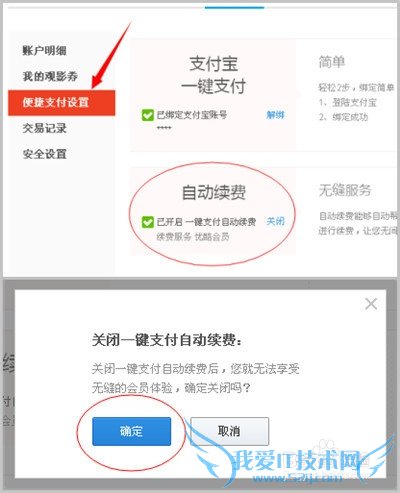400x493 pixels.
Task: Open 交易记录 in the sidebar
Action: 44,128
